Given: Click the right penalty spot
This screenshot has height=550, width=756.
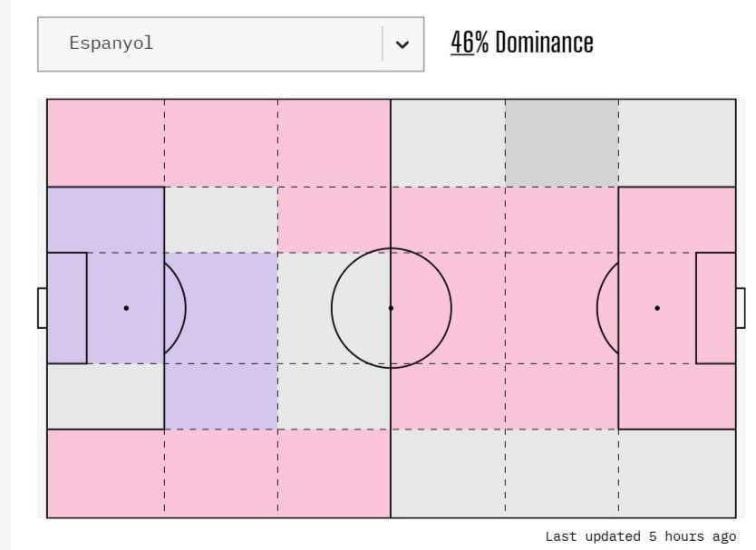Looking at the screenshot, I should click(657, 308).
